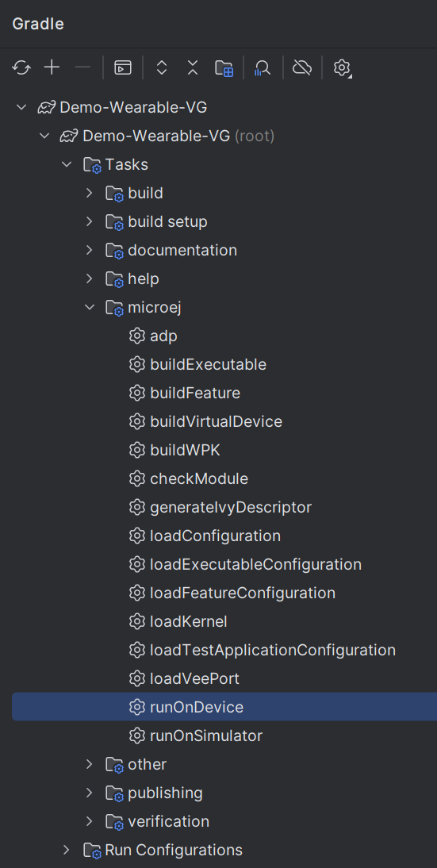
Task: Expand the Run Configurations node
Action: (67, 850)
